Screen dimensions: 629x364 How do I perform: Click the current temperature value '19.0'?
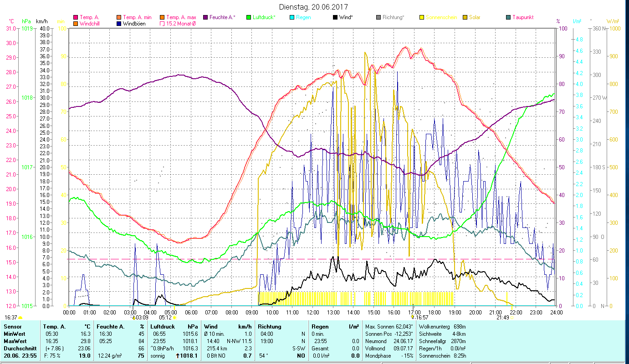(85, 356)
